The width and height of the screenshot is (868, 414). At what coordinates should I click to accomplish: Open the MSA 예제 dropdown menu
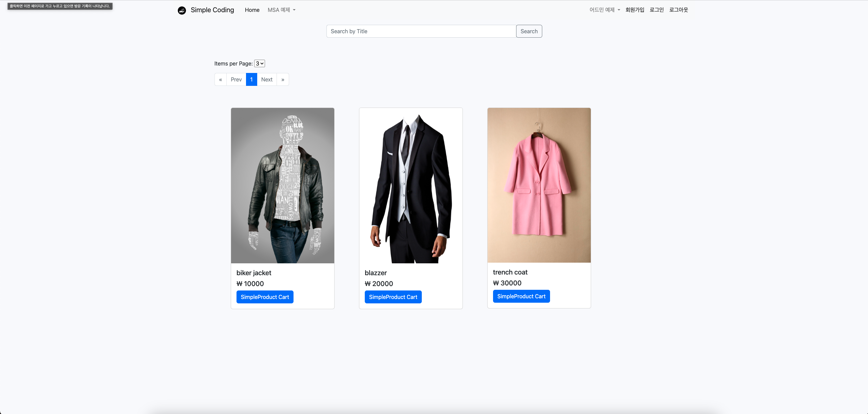click(x=281, y=10)
